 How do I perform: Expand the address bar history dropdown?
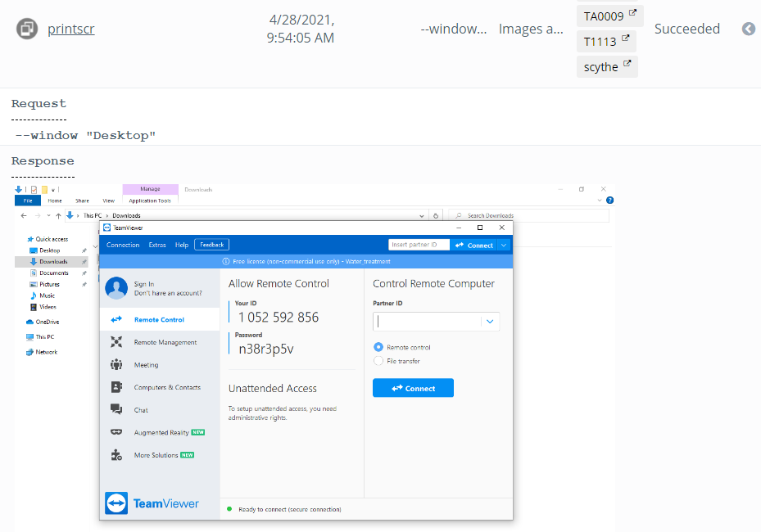tap(422, 216)
